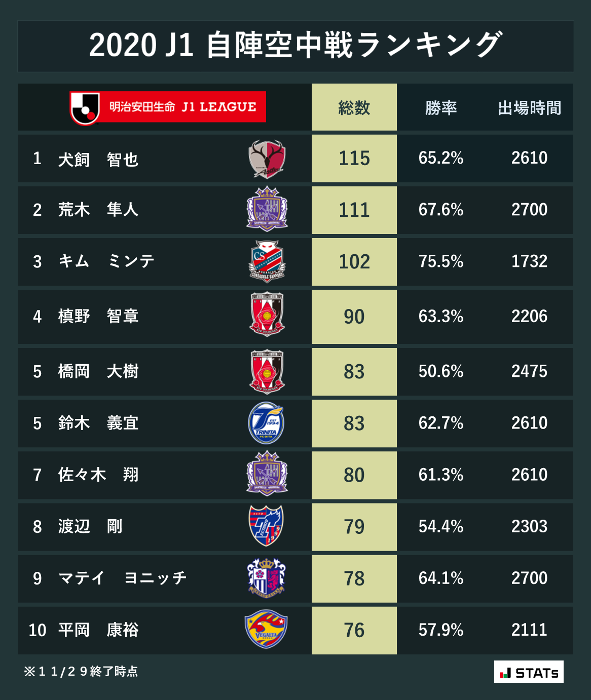Click the Consadole Sapporo crest beside キム ミンテ
The height and width of the screenshot is (700, 591).
pos(267,261)
